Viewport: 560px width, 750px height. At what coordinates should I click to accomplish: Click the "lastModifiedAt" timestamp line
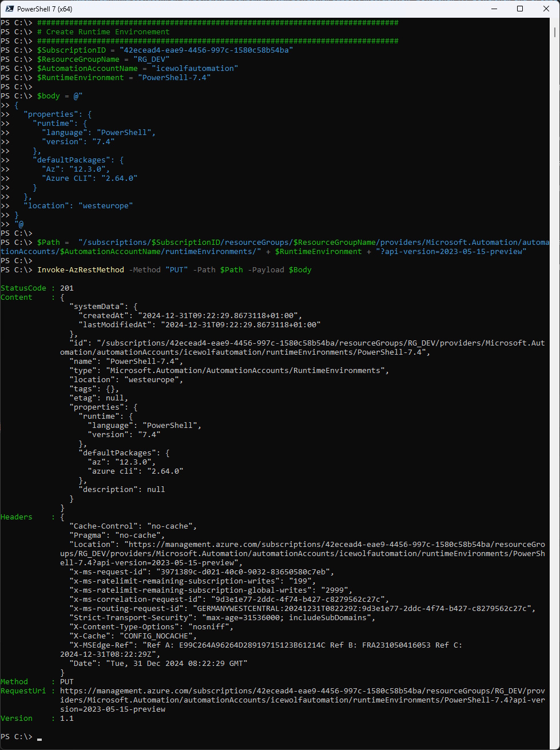coord(200,325)
